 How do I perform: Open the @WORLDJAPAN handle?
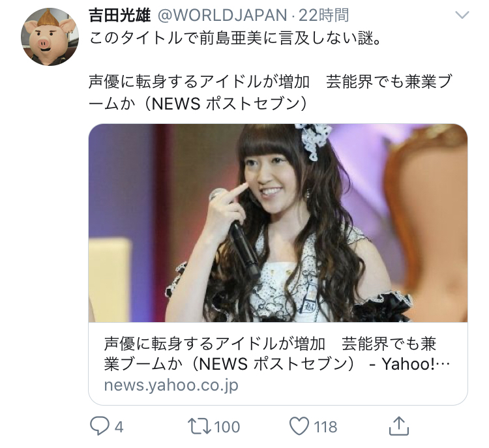click(x=222, y=15)
